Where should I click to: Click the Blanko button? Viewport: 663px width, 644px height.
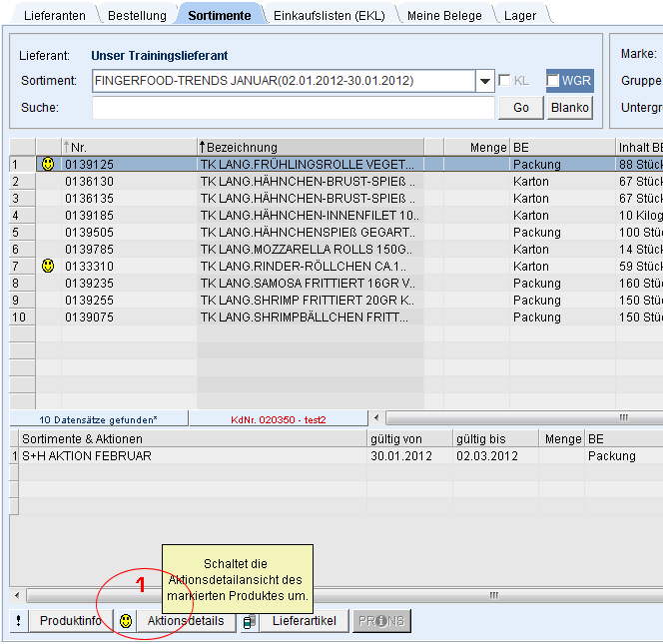pos(569,108)
